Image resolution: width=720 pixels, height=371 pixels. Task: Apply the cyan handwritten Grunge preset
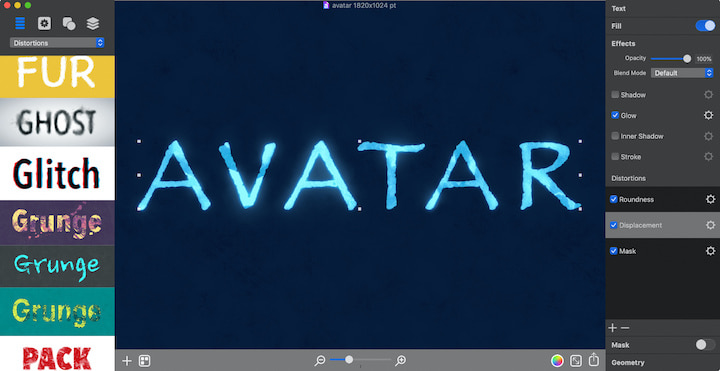coord(57,266)
